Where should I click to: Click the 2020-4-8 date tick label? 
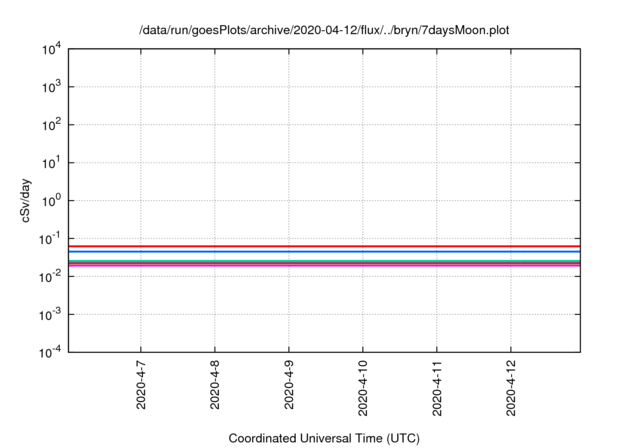[x=215, y=385]
